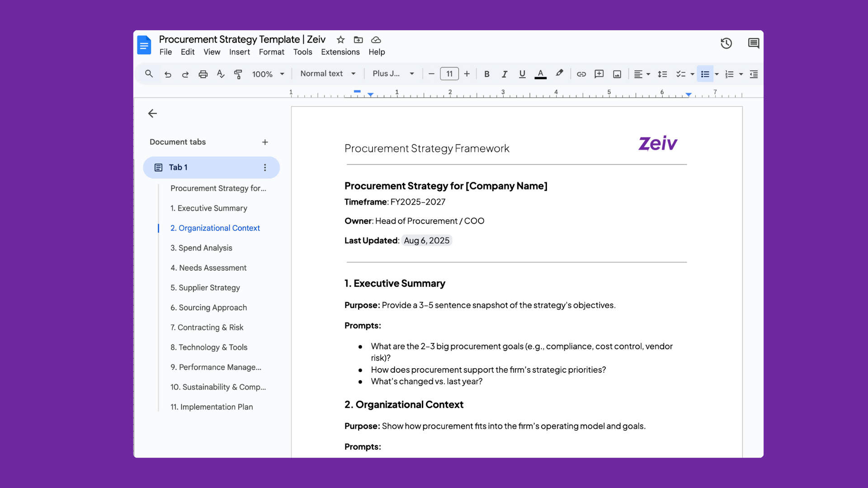Click the Spelling and grammar check icon
The width and height of the screenshot is (868, 488).
(x=221, y=74)
